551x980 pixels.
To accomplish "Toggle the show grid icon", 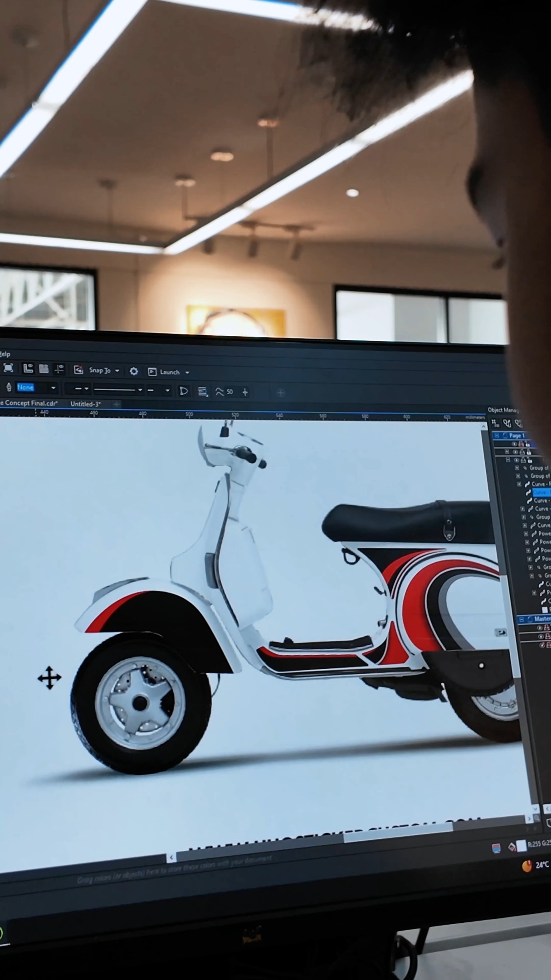I will [44, 369].
